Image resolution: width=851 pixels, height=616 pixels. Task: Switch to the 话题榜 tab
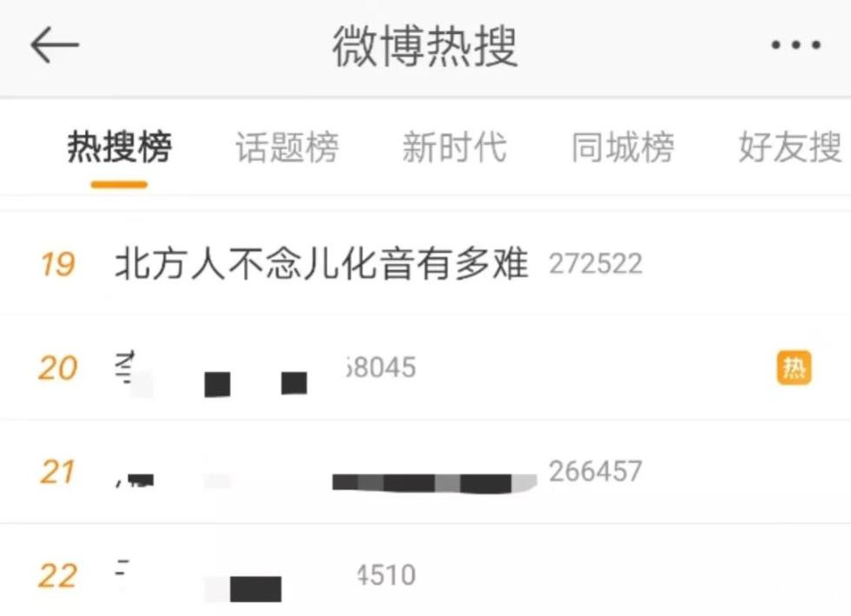point(287,147)
